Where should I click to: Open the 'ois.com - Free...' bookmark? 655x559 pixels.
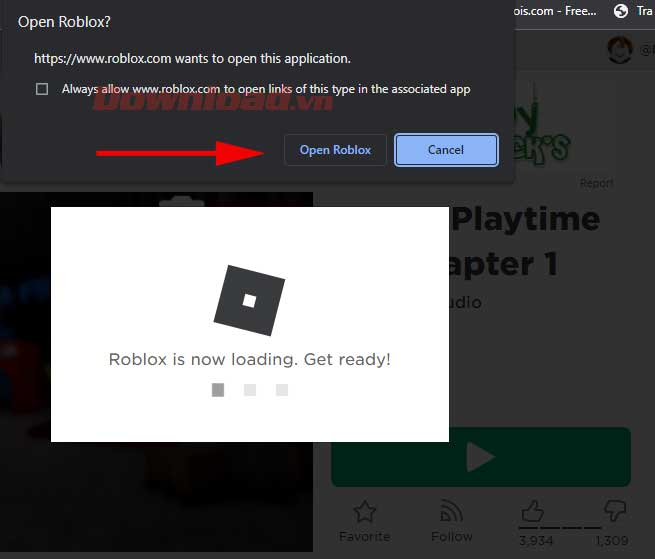click(x=555, y=11)
